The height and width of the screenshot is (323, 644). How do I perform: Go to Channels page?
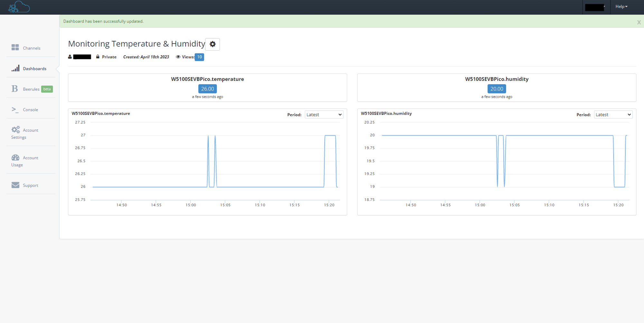coord(31,48)
